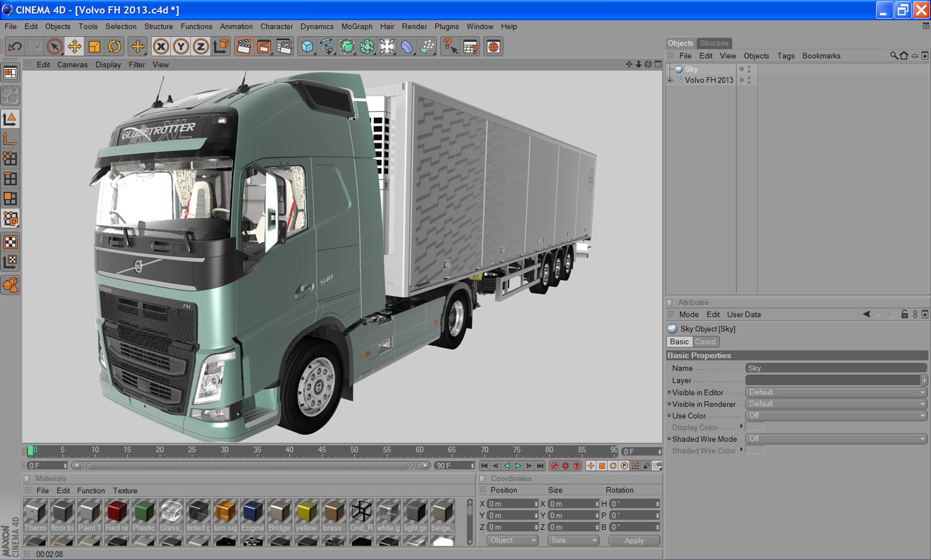The image size is (931, 560).
Task: Click the layout switch icon in left sidebar
Action: (x=10, y=73)
